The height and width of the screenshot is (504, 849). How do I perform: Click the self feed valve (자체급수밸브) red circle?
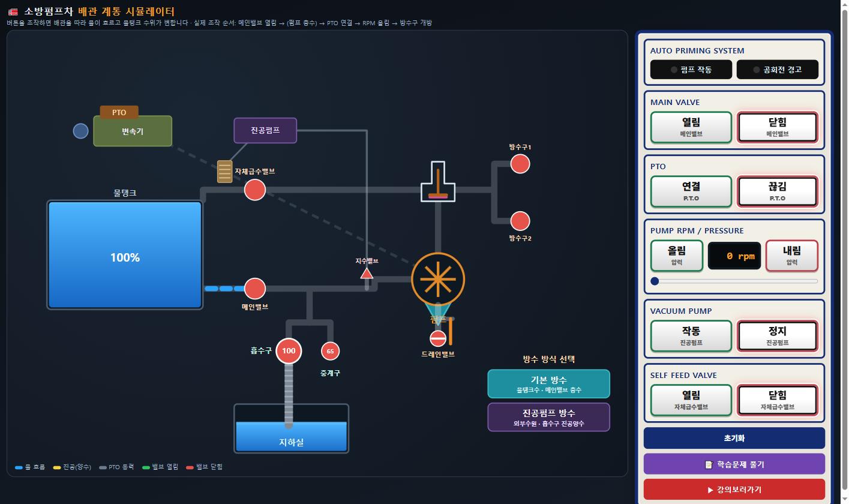coord(255,190)
